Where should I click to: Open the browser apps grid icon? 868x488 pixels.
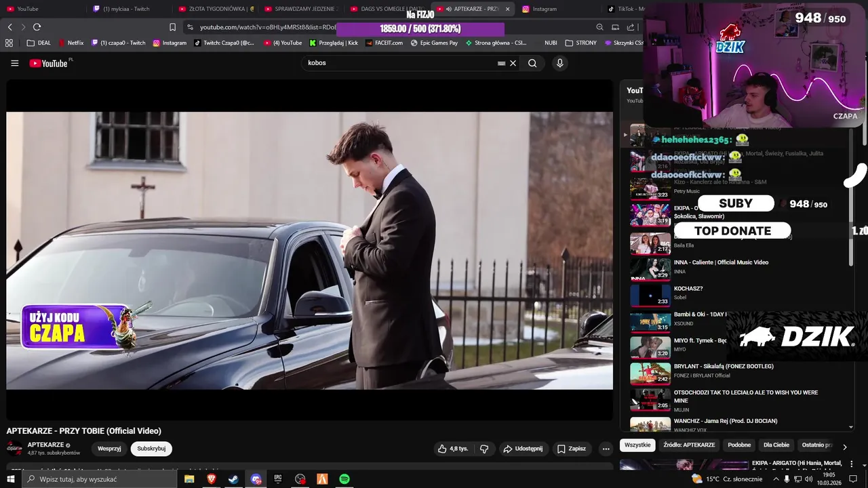[9, 43]
